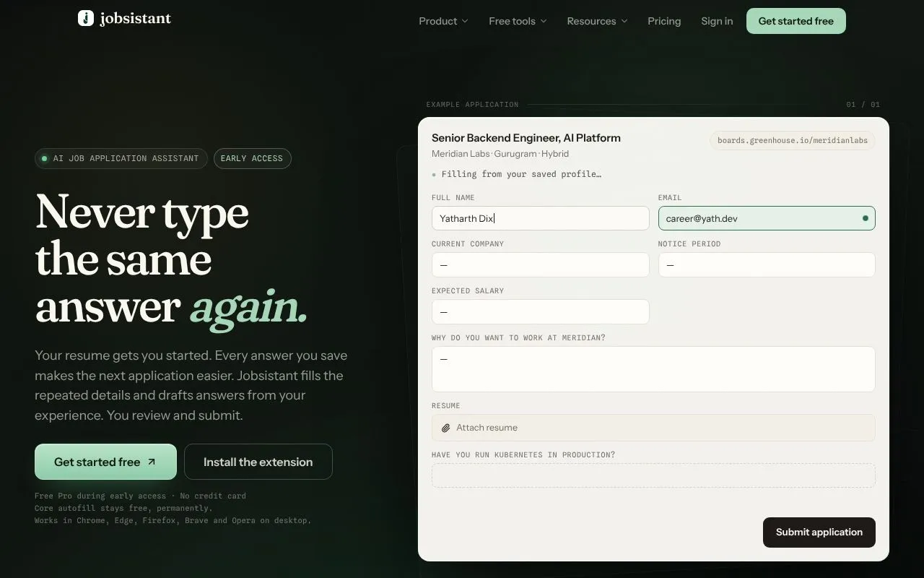The height and width of the screenshot is (578, 924).
Task: Click the Never type the same headline
Action: coord(172,259)
